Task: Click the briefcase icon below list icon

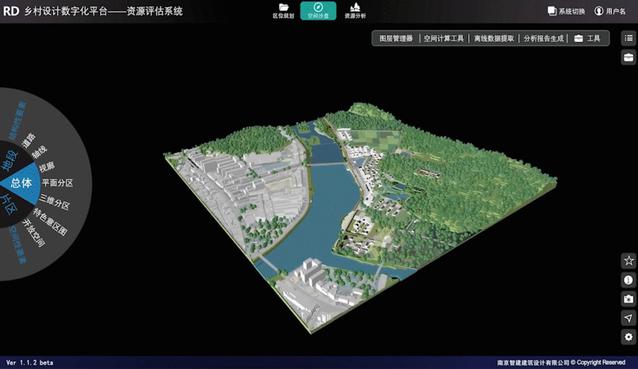Action: point(629,57)
